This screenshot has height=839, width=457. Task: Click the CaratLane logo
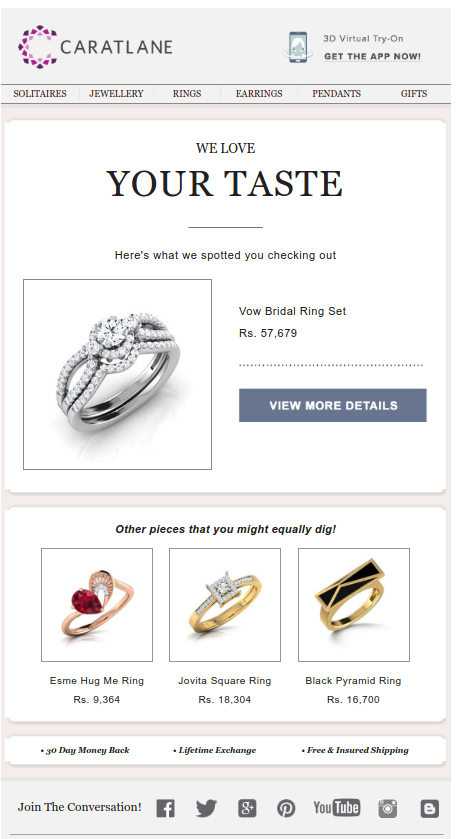pyautogui.click(x=95, y=47)
